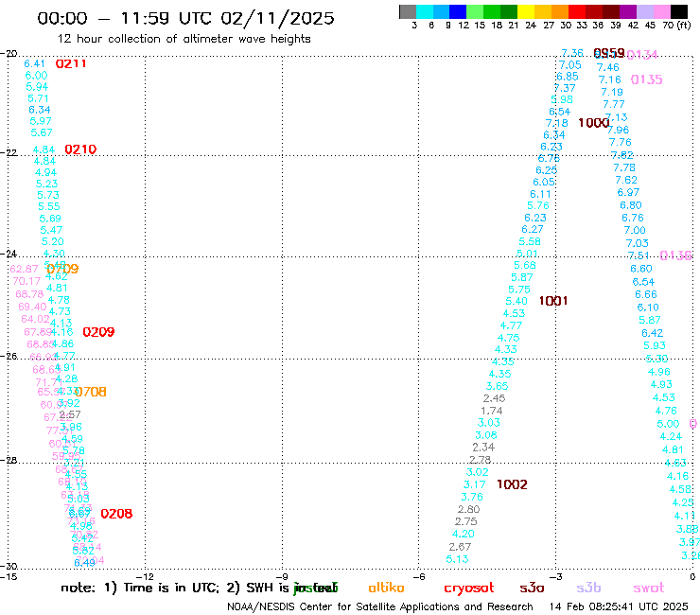Click the wave height value '6.10'
700x615 pixels.
pos(648,307)
